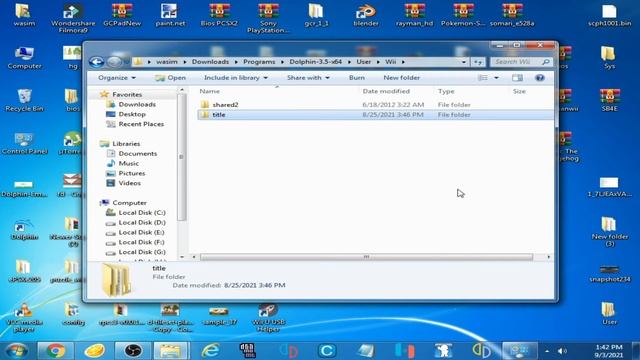640x360 pixels.
Task: Select Libraries in navigation pane
Action: tap(126, 144)
